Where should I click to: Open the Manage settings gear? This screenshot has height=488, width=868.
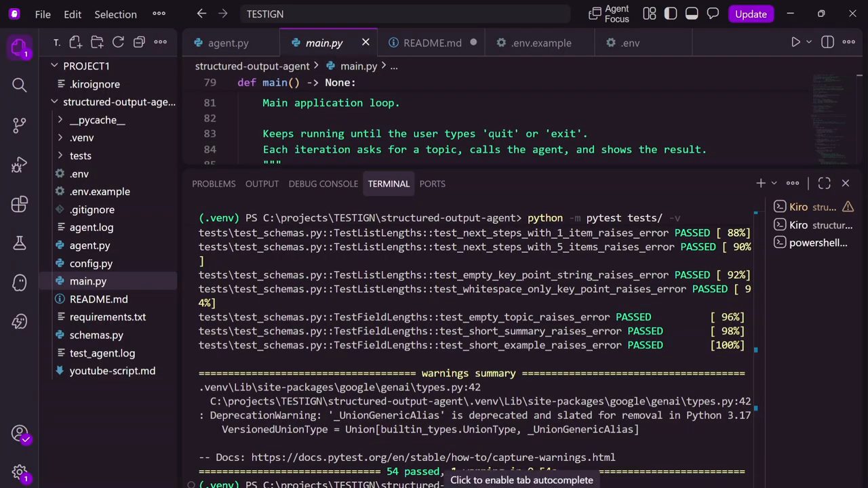pyautogui.click(x=20, y=472)
